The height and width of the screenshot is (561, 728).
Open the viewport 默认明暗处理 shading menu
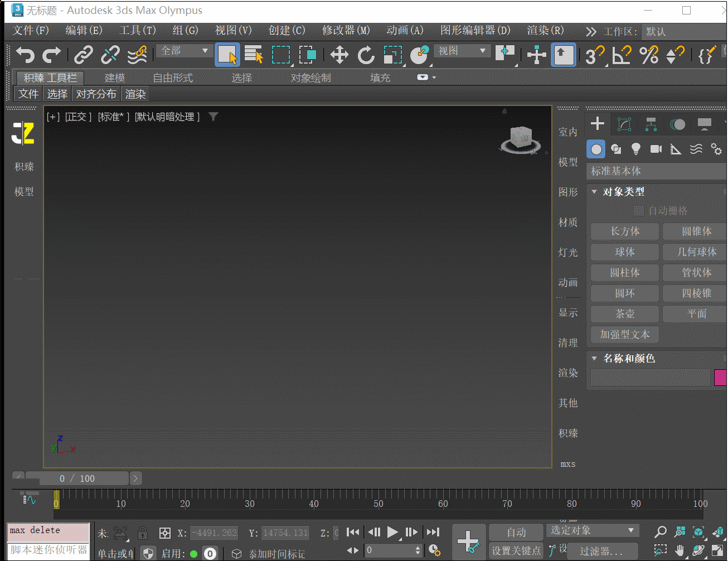[x=167, y=117]
